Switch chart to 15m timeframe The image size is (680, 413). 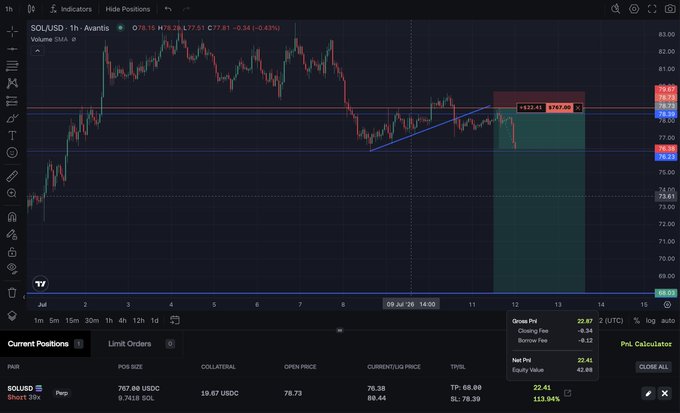tap(72, 321)
